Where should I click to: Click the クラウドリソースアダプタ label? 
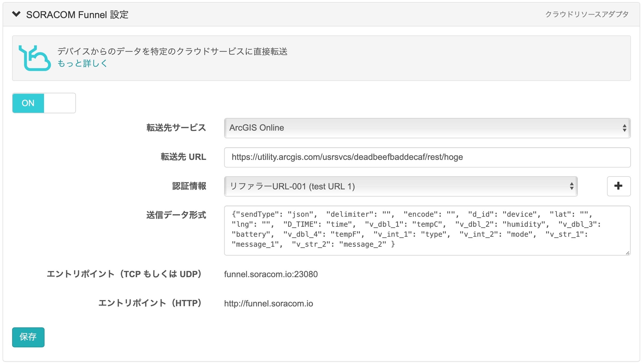pyautogui.click(x=587, y=14)
